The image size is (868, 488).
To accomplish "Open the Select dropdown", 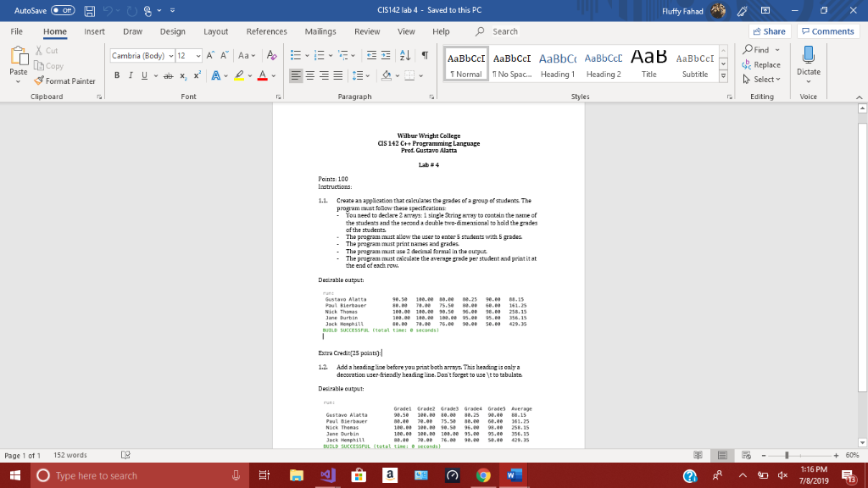I will click(762, 79).
